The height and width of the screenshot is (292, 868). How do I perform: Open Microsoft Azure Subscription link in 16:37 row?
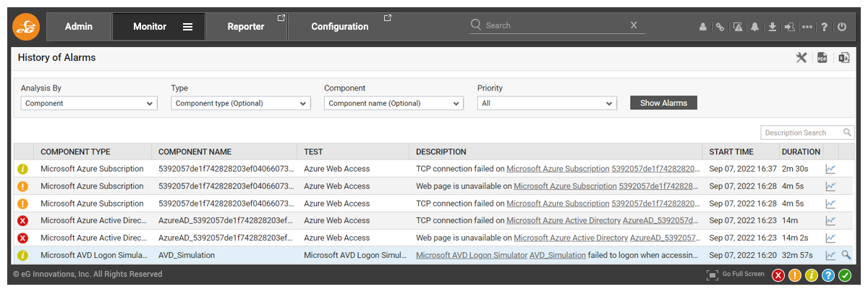558,169
